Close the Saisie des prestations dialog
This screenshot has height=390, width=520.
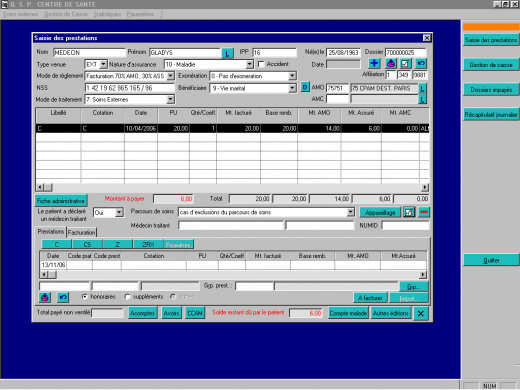(x=427, y=38)
